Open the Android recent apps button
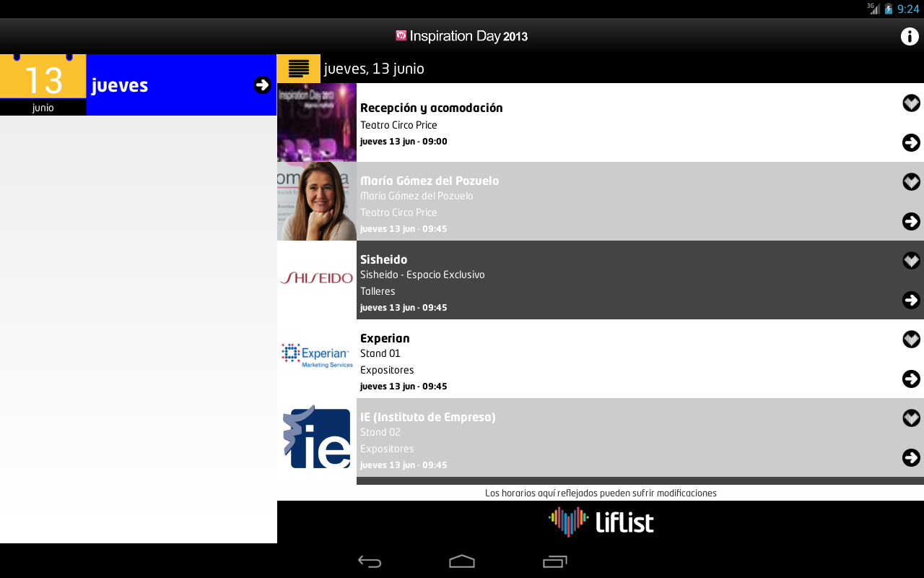The height and width of the screenshot is (578, 924). (554, 561)
